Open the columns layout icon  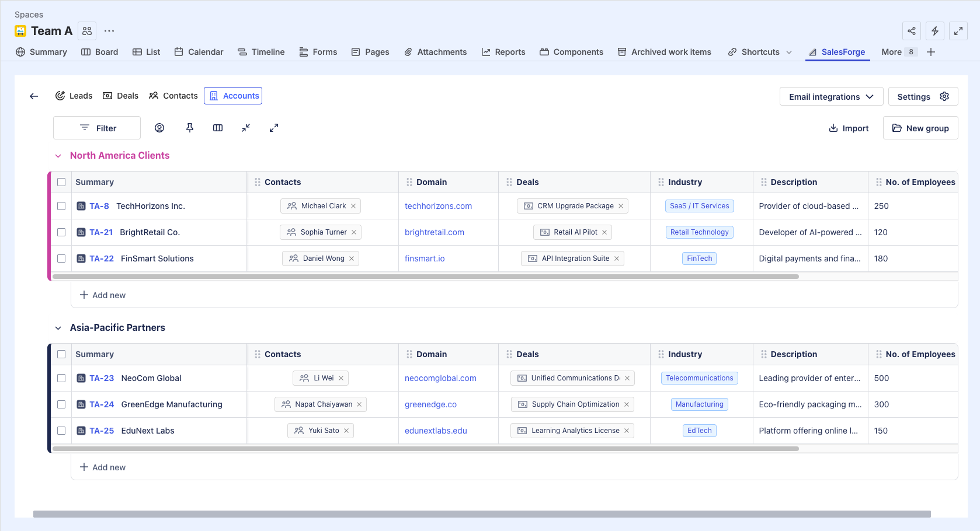tap(218, 128)
